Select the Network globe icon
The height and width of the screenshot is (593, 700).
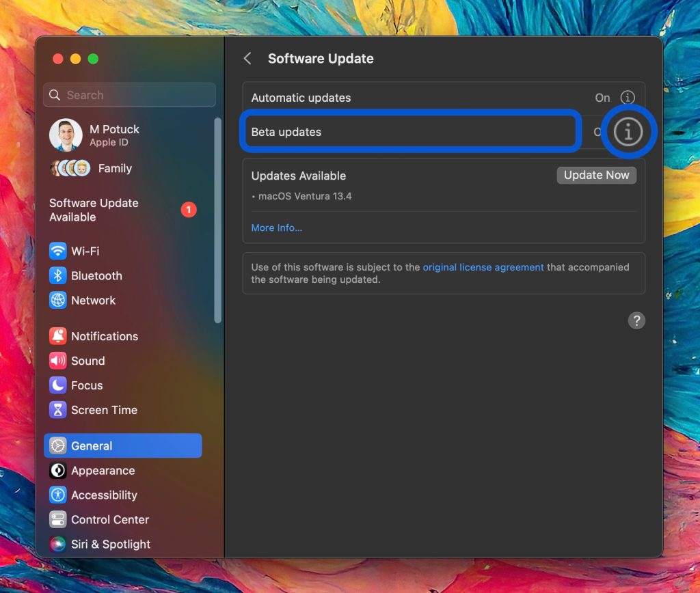58,301
